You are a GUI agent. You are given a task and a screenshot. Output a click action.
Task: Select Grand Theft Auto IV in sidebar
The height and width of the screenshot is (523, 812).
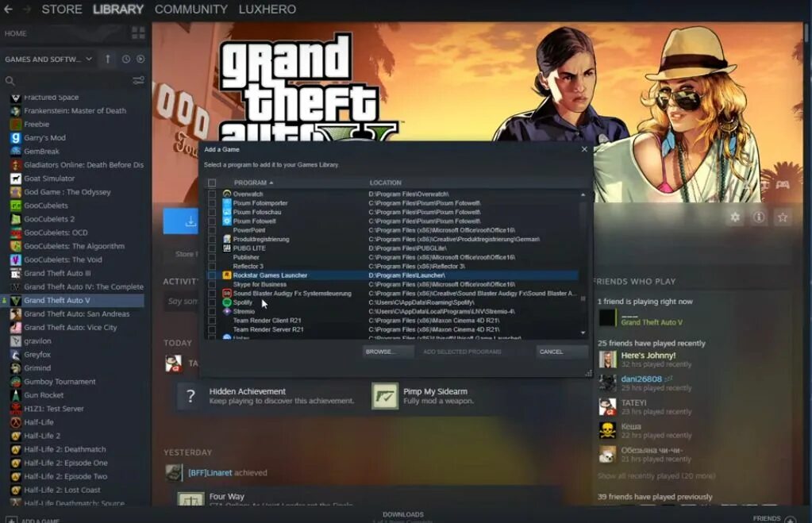click(77, 286)
